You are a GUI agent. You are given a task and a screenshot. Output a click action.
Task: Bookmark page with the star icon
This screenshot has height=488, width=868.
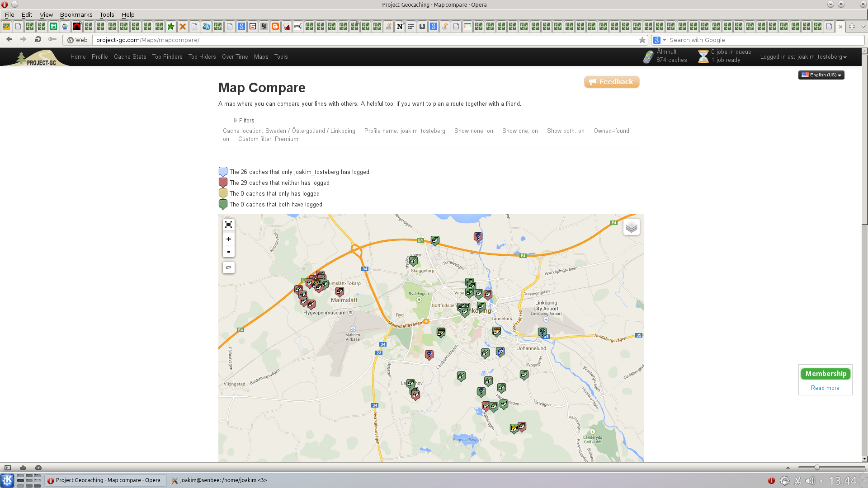tap(642, 40)
